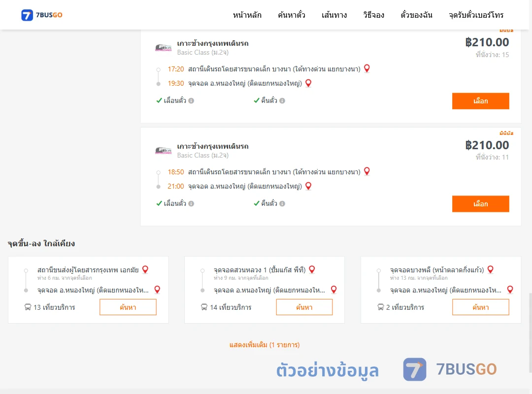This screenshot has width=532, height=394.
Task: Open destination pin in the บางพลี card
Action: [510, 290]
